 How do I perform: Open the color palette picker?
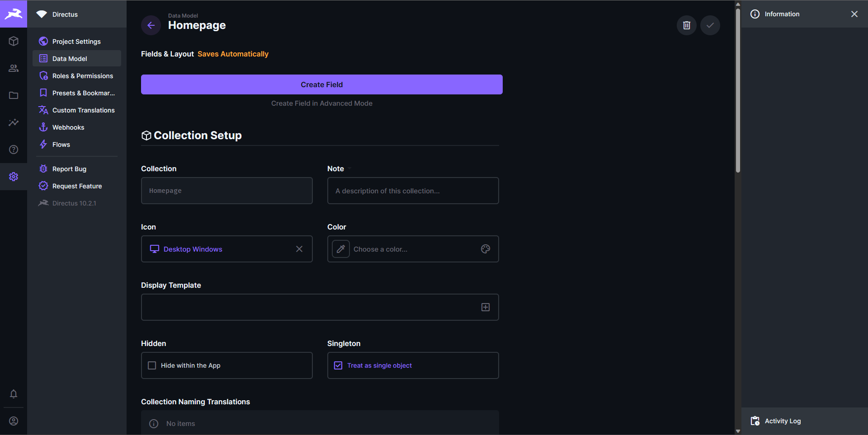tap(485, 249)
